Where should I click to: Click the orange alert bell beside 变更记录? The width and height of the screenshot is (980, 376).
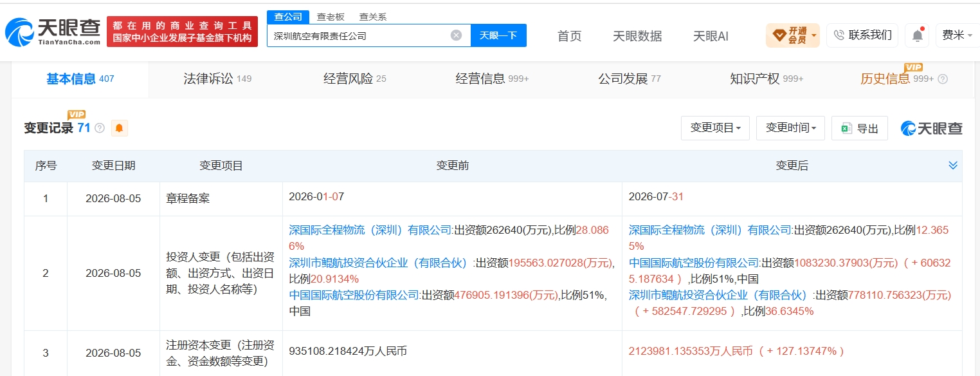119,128
